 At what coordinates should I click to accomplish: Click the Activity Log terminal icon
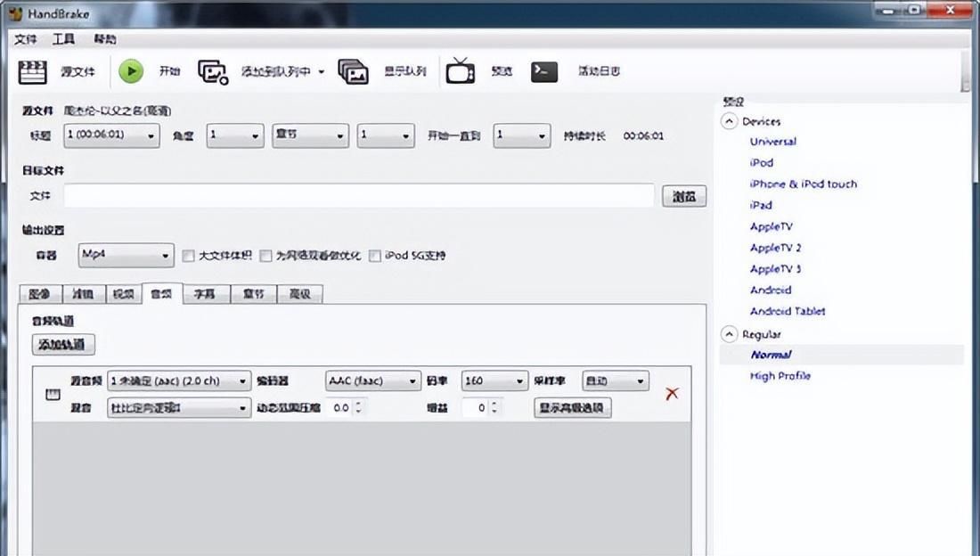pyautogui.click(x=543, y=71)
